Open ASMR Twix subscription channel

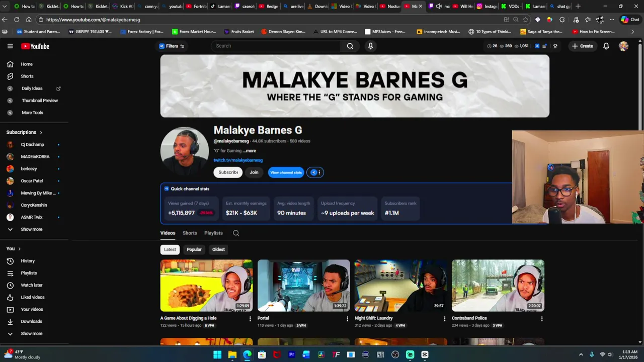(x=31, y=217)
